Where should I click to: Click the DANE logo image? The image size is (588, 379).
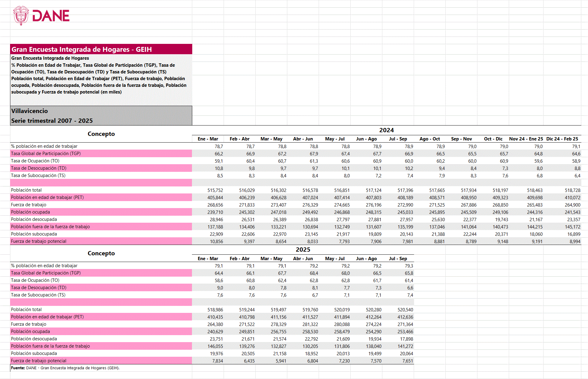click(x=41, y=16)
